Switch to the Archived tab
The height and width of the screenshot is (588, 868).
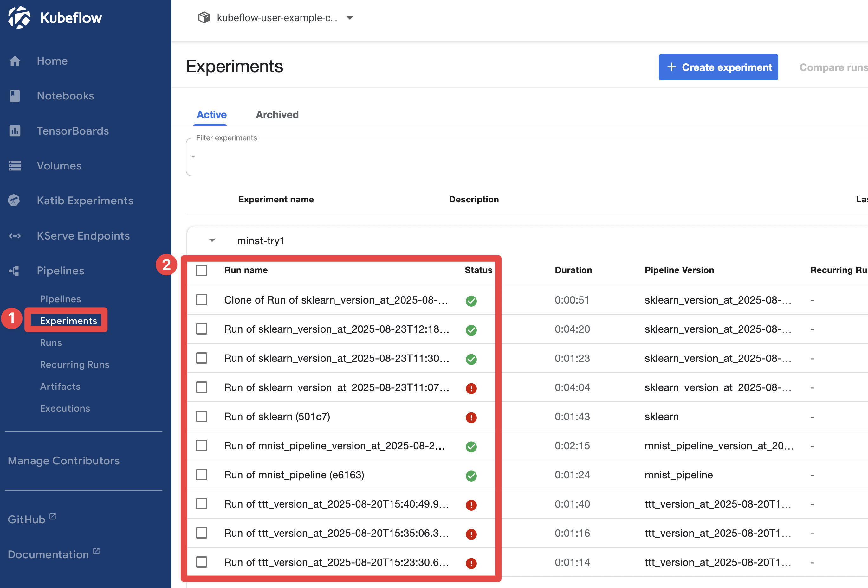[x=277, y=115]
